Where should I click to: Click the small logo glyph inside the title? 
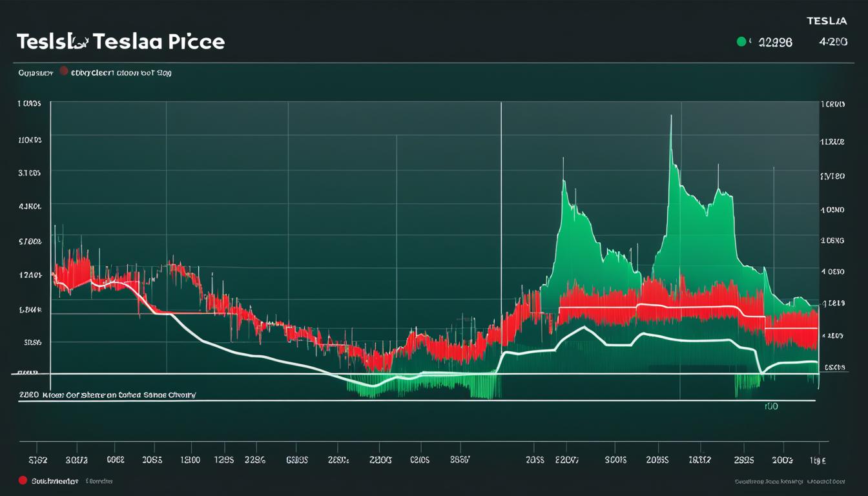pos(81,43)
